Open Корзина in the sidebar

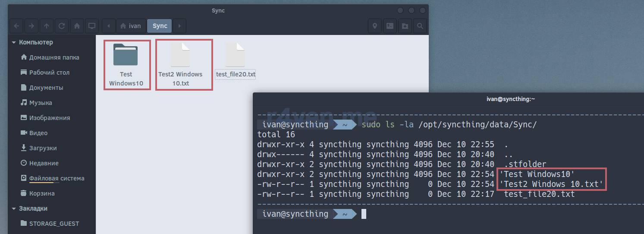[41, 193]
